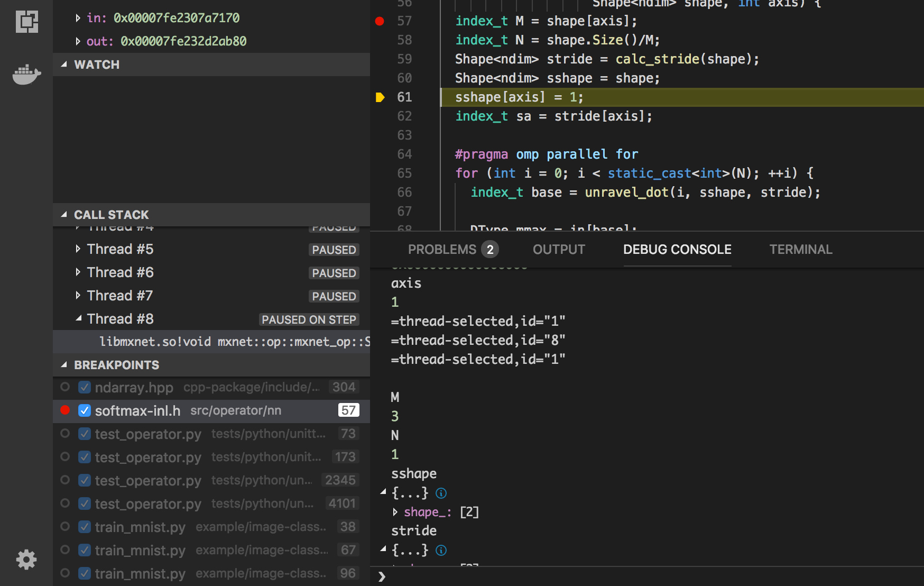Toggle test_operator.py line 73 breakpoint checkbox
Screen dimensions: 924x586
tap(84, 434)
